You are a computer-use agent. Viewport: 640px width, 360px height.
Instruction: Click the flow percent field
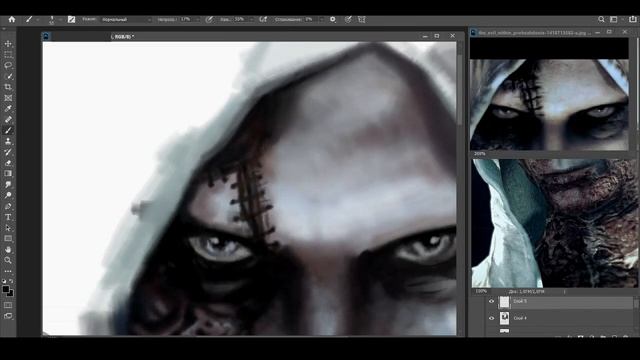[240, 19]
